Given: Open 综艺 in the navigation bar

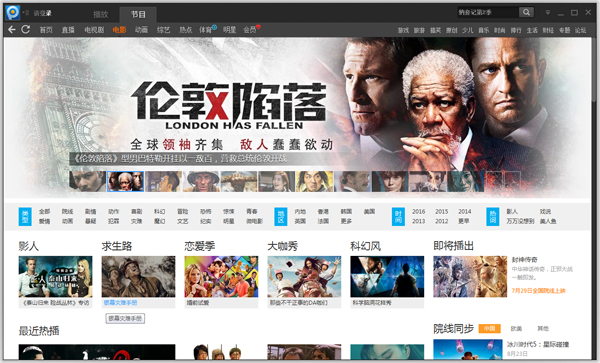Looking at the screenshot, I should [x=163, y=30].
